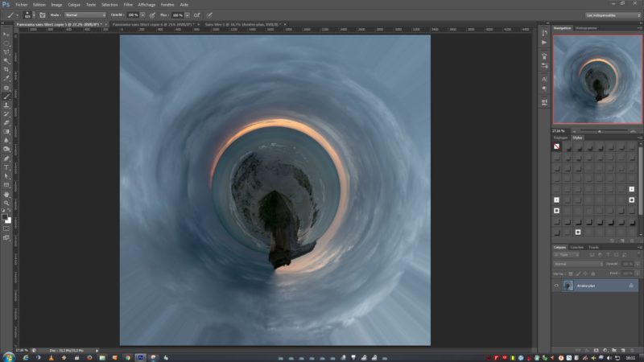
Task: Select the Crop tool
Action: tap(6, 70)
